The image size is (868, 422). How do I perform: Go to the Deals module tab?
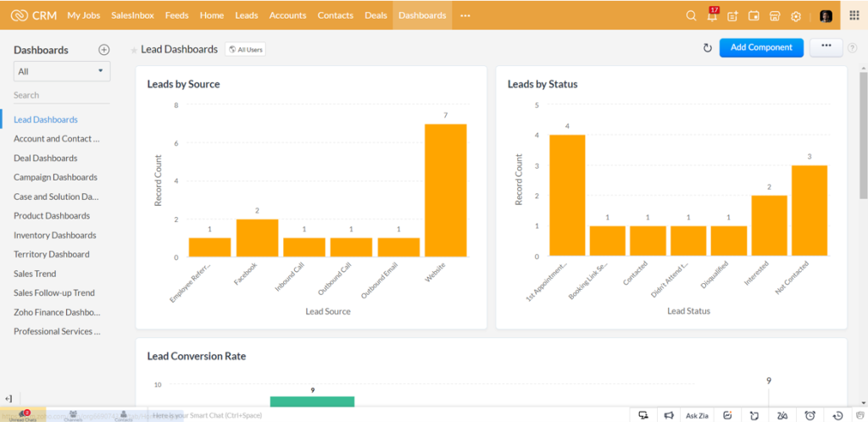pos(376,15)
